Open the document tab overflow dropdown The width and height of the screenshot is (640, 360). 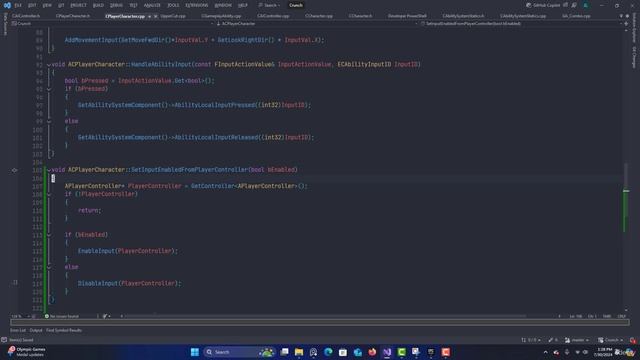[621, 16]
